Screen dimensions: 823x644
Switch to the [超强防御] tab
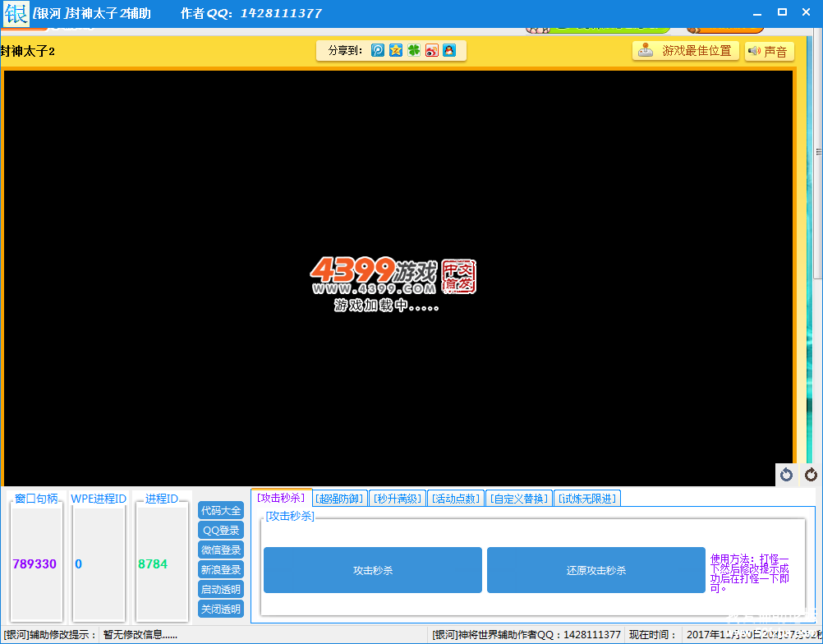point(339,499)
